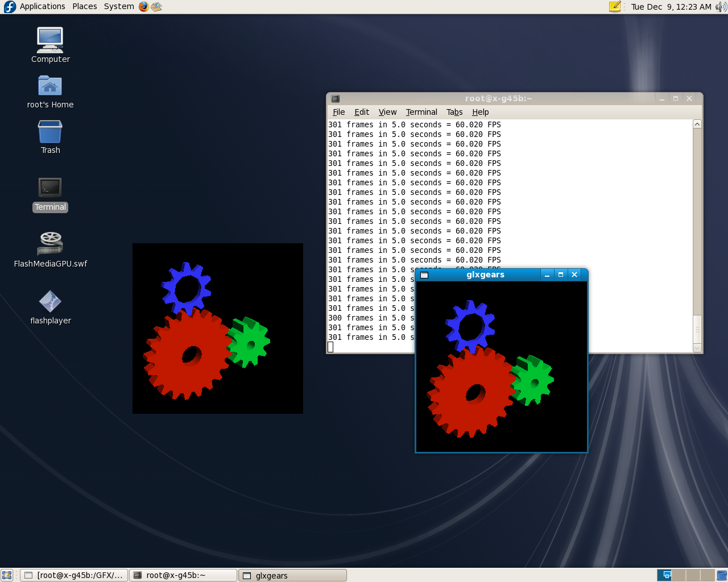Open the Computer desktop icon
The width and height of the screenshot is (728, 582).
pos(50,41)
